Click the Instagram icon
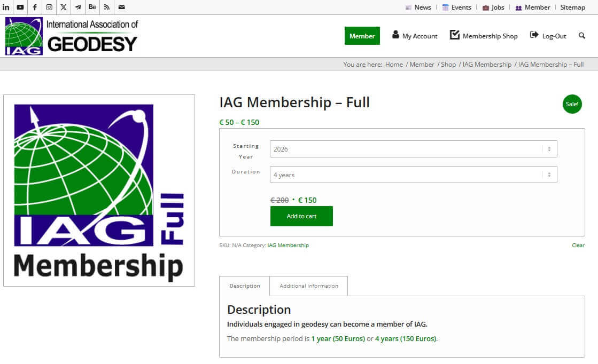Screen dimensions: 598x364 (x=49, y=7)
